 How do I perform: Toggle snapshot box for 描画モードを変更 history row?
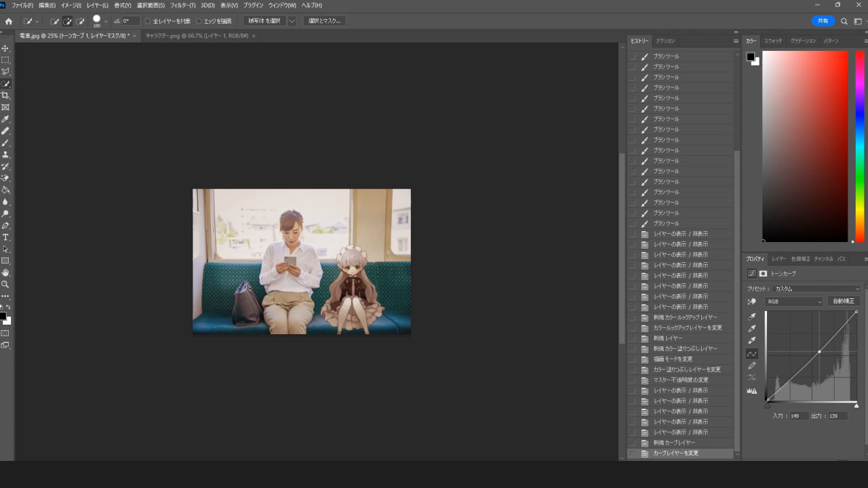tap(633, 359)
